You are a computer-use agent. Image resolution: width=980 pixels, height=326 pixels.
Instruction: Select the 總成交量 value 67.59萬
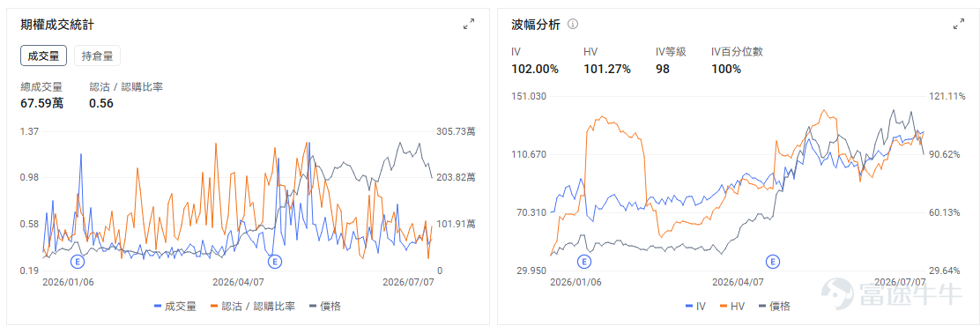point(42,103)
